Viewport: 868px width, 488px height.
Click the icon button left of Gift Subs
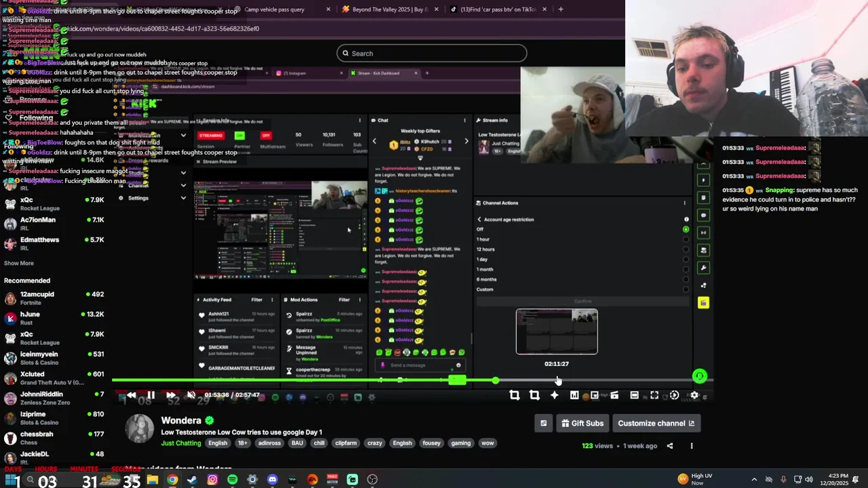pyautogui.click(x=543, y=423)
